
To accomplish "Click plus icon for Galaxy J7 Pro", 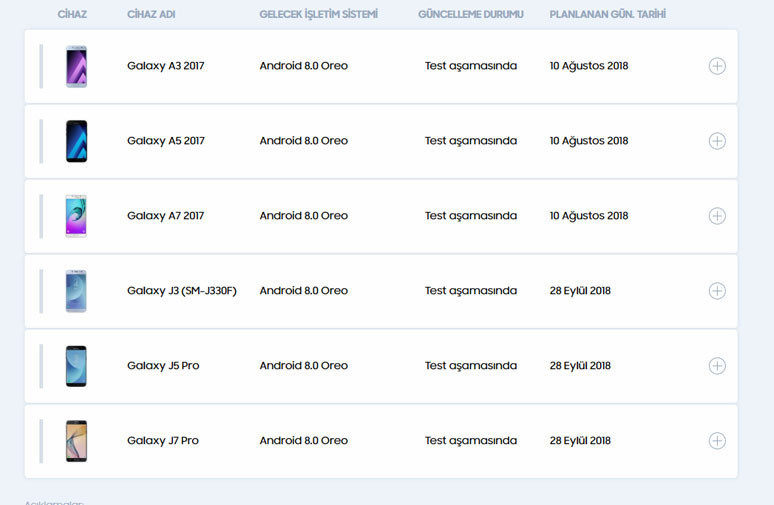I will click(x=716, y=441).
